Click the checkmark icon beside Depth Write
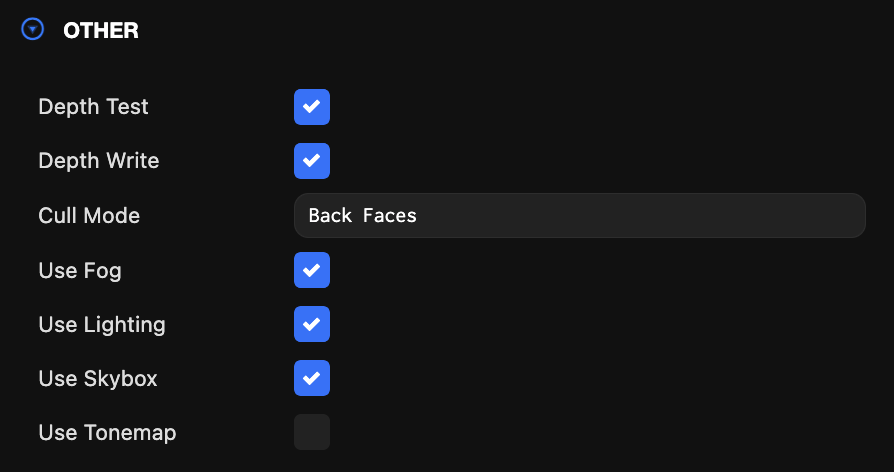 (x=312, y=161)
